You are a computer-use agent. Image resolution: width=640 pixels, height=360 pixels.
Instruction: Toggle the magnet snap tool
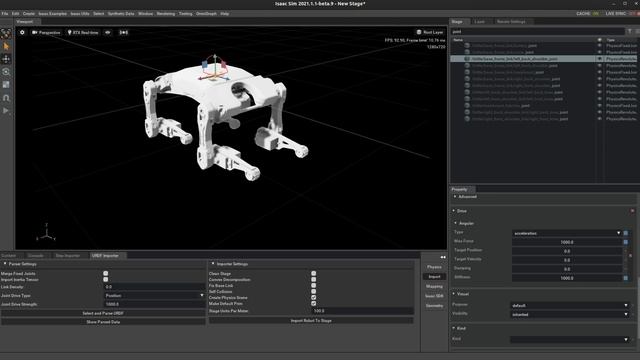tap(6, 98)
